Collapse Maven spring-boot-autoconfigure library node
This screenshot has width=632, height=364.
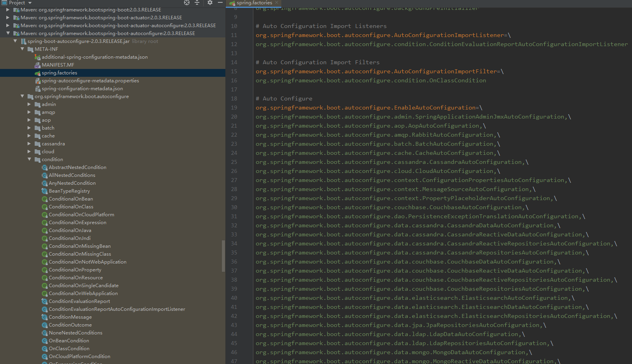click(7, 33)
